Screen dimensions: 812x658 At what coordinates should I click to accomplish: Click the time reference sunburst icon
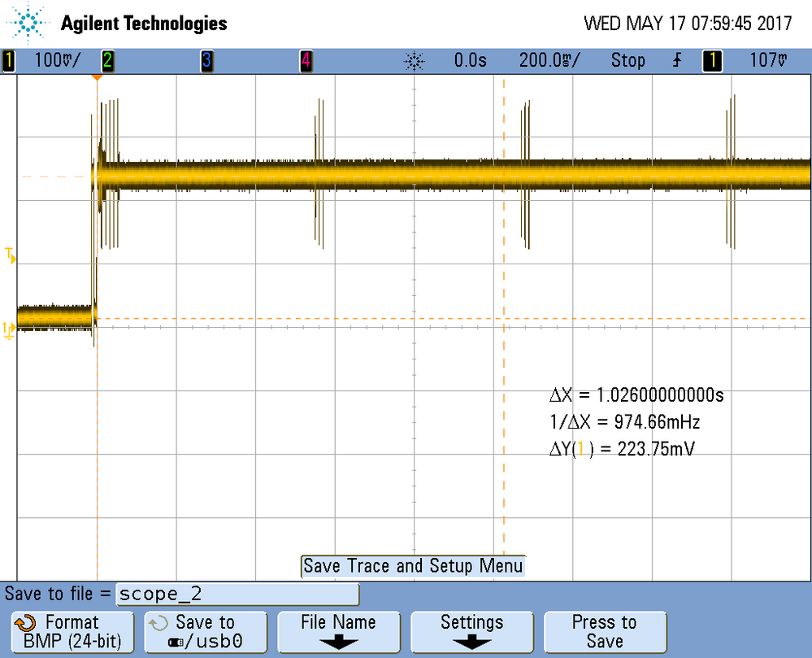pos(414,61)
